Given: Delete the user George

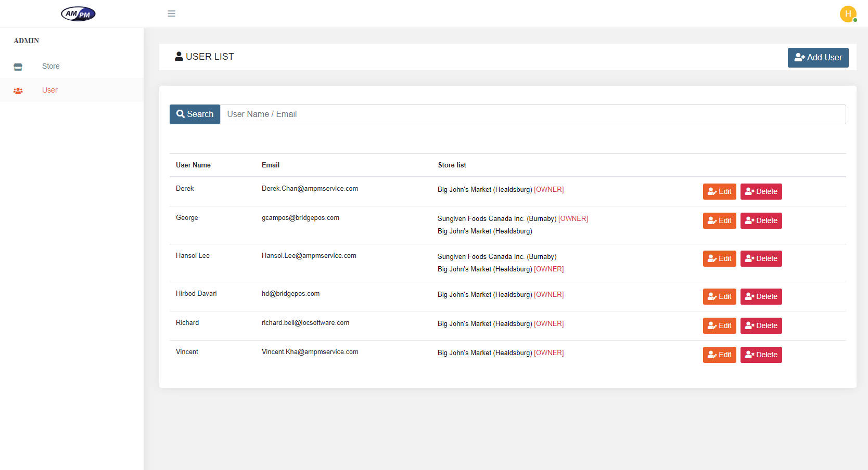Looking at the screenshot, I should pyautogui.click(x=761, y=220).
